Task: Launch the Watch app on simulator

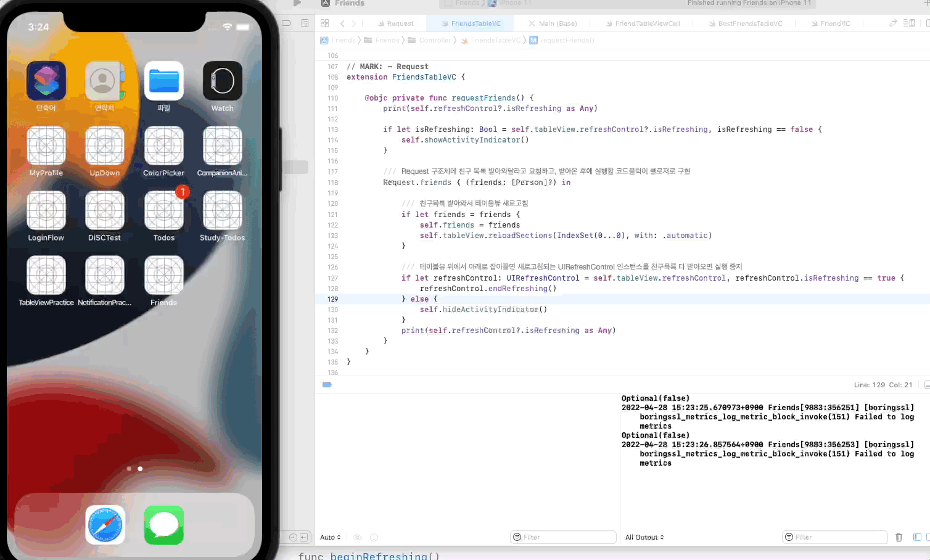Action: pyautogui.click(x=222, y=81)
